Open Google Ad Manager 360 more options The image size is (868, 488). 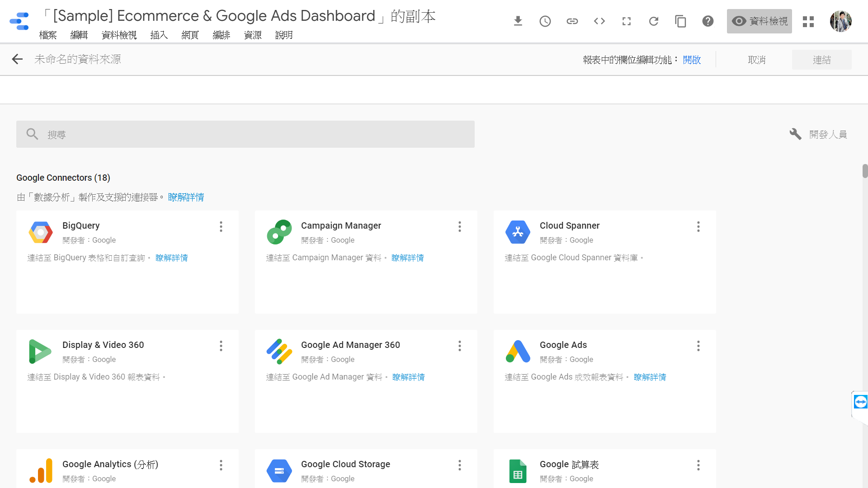[x=460, y=346]
